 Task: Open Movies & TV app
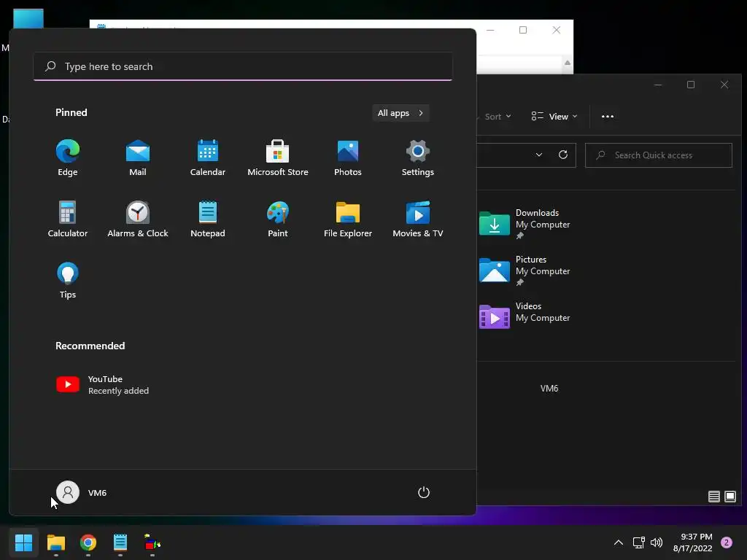coord(418,219)
